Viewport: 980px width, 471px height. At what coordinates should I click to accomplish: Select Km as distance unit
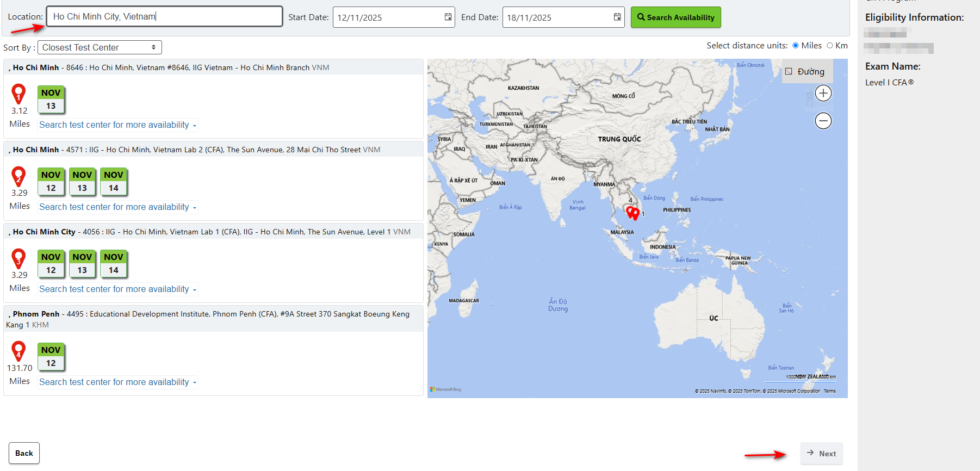[830, 46]
